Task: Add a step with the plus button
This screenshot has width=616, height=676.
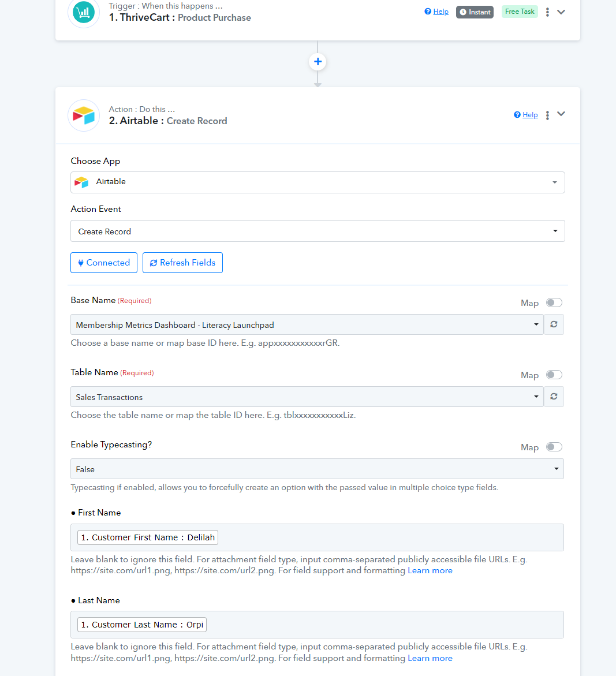Action: point(318,62)
